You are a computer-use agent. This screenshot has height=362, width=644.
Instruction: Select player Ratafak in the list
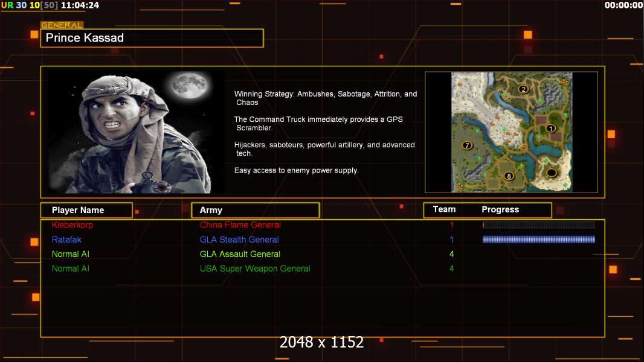[66, 240]
